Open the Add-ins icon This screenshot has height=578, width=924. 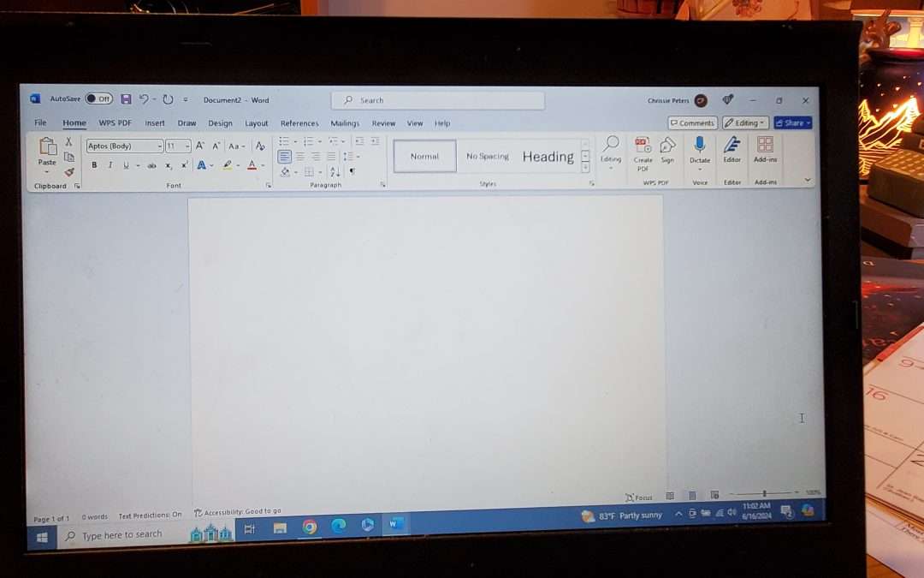(x=765, y=146)
